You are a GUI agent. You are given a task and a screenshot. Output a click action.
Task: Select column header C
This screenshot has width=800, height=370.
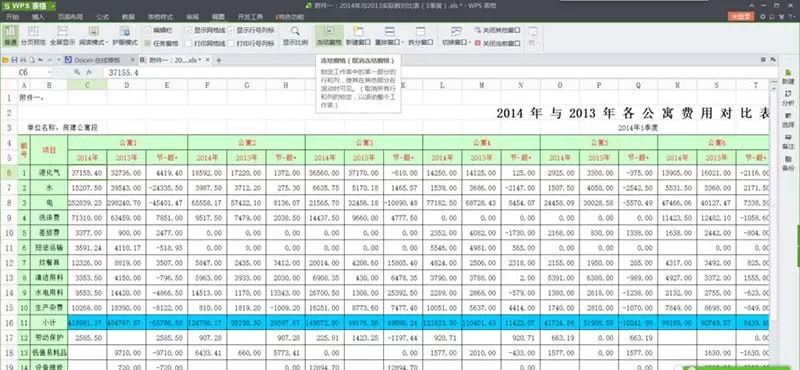click(87, 85)
